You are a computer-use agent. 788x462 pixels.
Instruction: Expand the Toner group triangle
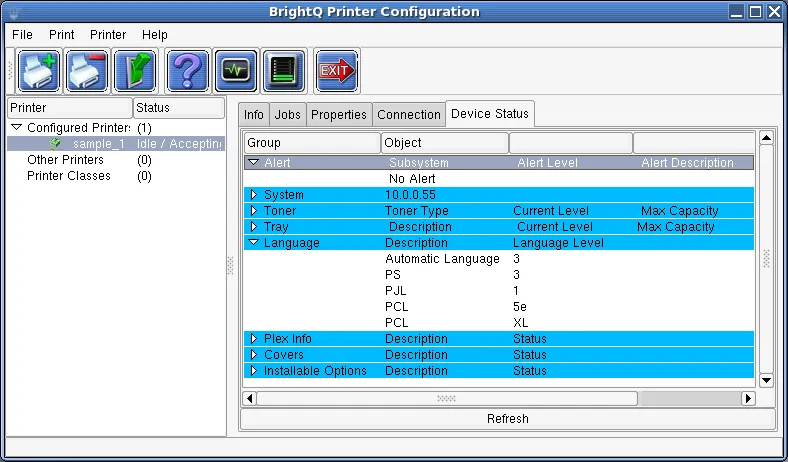tap(253, 211)
